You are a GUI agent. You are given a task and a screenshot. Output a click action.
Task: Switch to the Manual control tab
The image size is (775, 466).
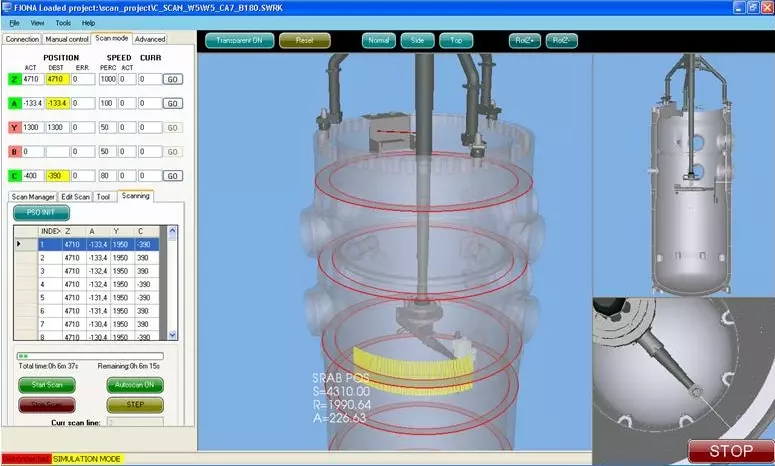click(x=66, y=39)
